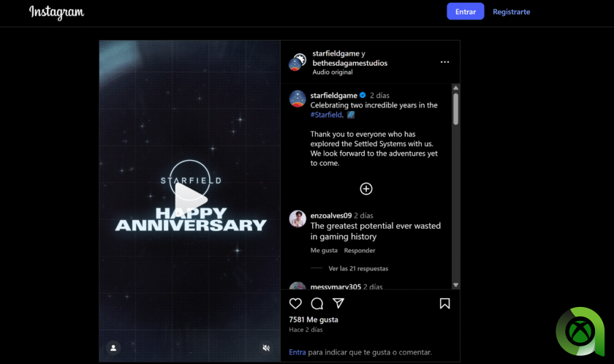The height and width of the screenshot is (364, 614).
Task: Open bethesdagamestudios profile link in header
Action: (x=349, y=63)
